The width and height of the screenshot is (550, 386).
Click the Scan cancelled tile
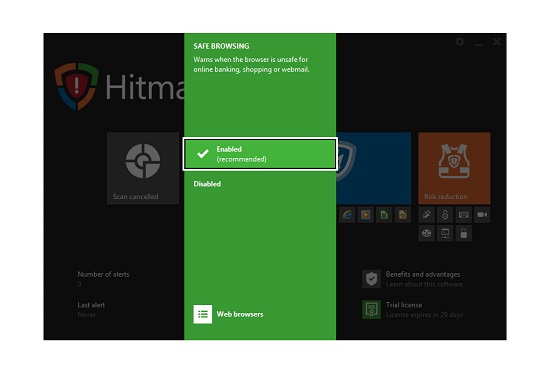[x=143, y=168]
